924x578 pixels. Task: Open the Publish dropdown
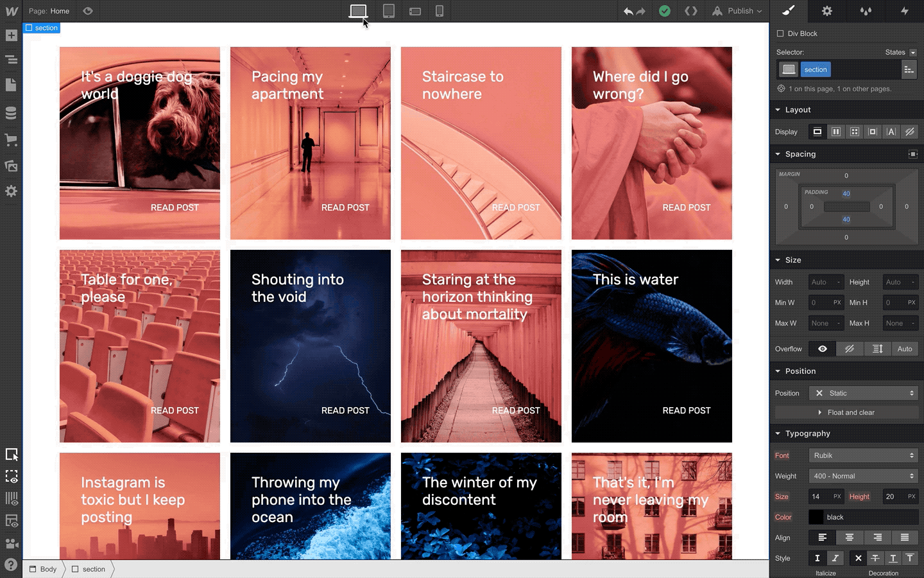[x=737, y=11]
